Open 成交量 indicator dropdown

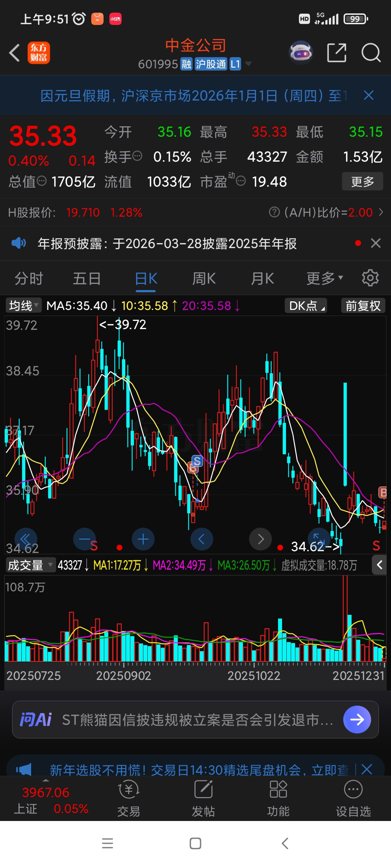pyautogui.click(x=30, y=565)
